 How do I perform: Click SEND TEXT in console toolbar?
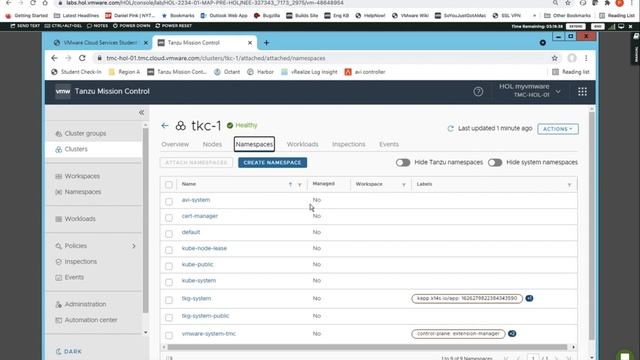click(25, 26)
